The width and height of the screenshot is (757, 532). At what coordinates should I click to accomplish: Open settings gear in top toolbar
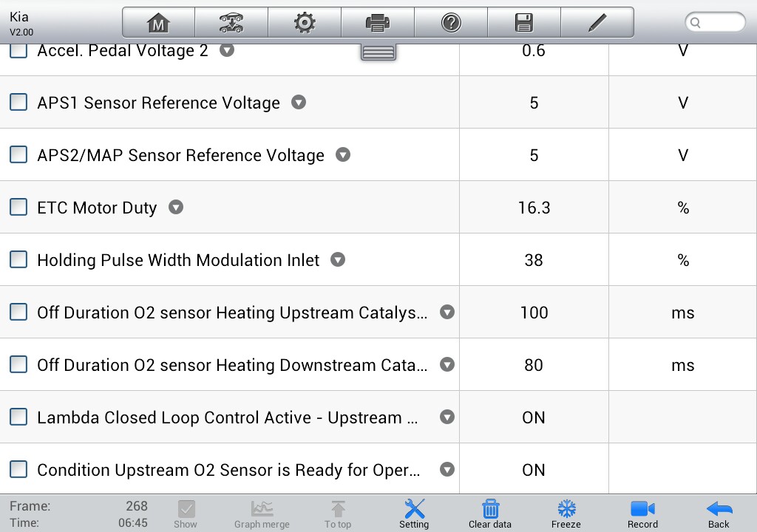305,23
